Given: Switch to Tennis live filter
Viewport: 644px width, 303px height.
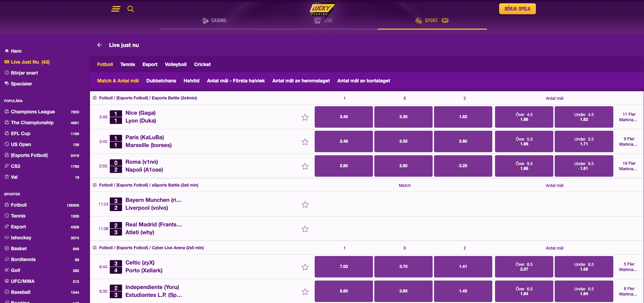Looking at the screenshot, I should 128,64.
